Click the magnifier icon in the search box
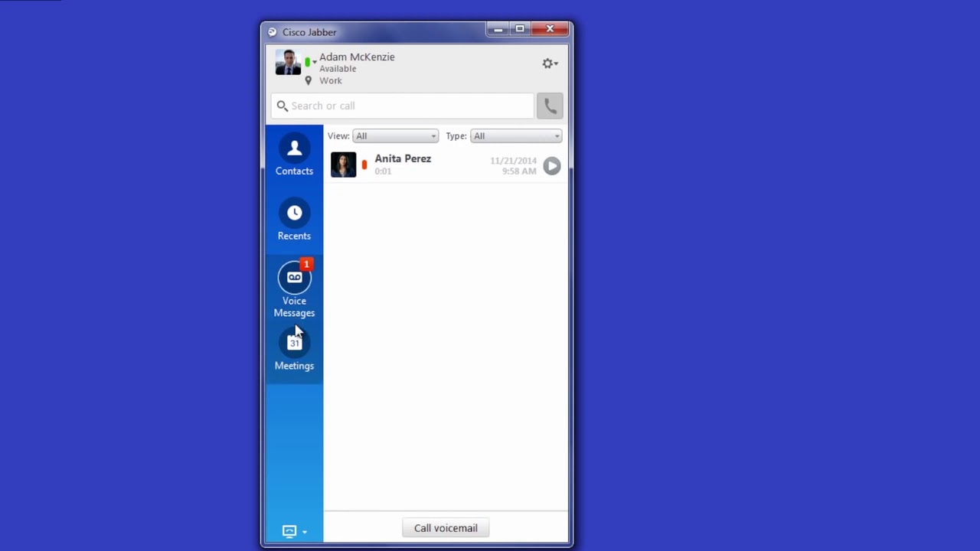The height and width of the screenshot is (551, 980). click(x=282, y=106)
